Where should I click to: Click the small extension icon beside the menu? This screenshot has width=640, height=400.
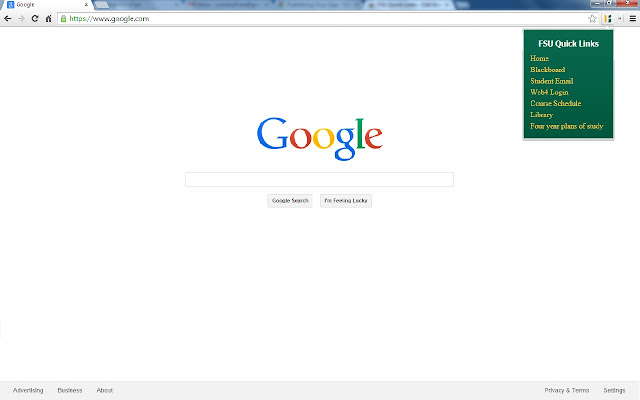coord(620,18)
